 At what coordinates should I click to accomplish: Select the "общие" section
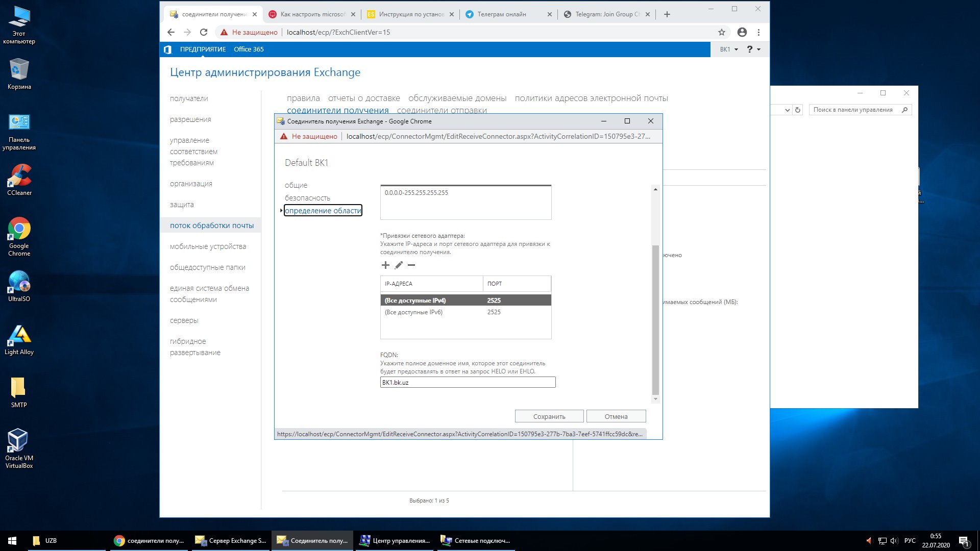coord(296,185)
